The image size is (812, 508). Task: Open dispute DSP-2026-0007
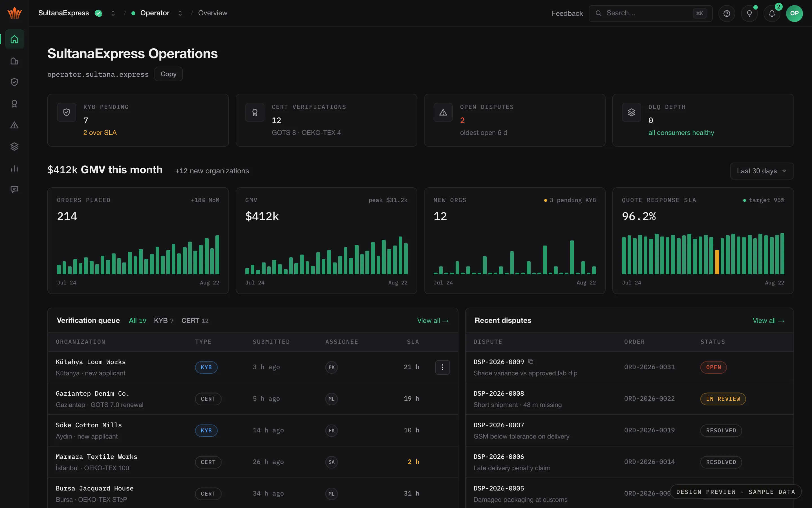coord(498,425)
